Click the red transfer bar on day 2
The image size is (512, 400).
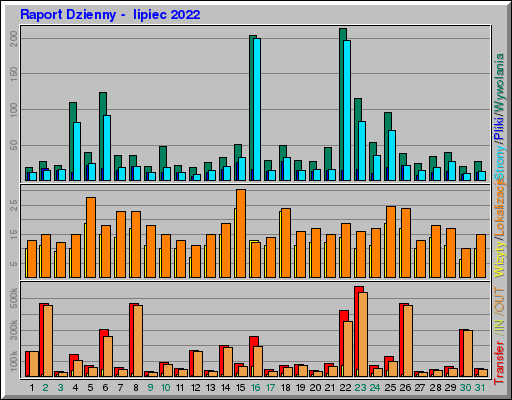pos(42,340)
